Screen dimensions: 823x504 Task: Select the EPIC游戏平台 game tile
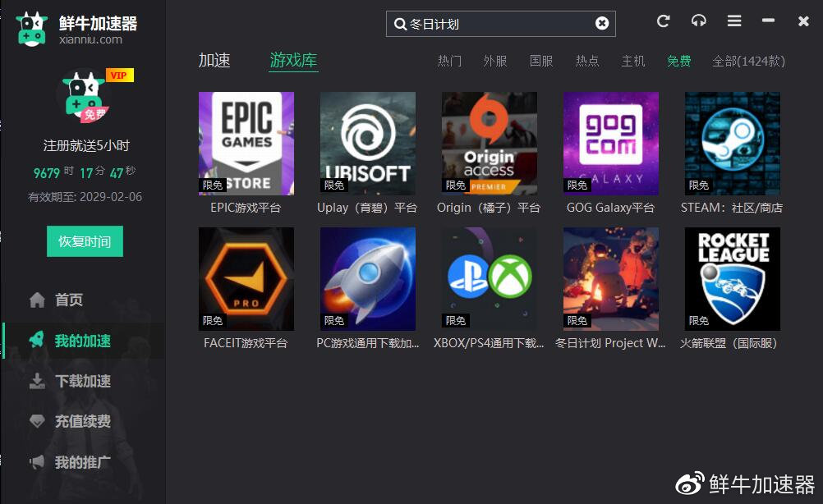tap(246, 144)
